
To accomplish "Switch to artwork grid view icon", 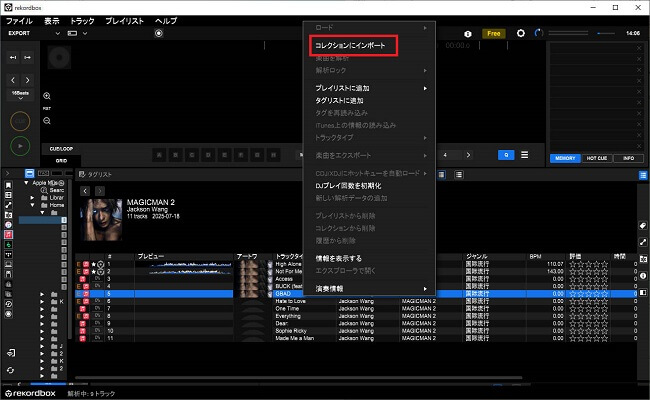I will [x=442, y=175].
